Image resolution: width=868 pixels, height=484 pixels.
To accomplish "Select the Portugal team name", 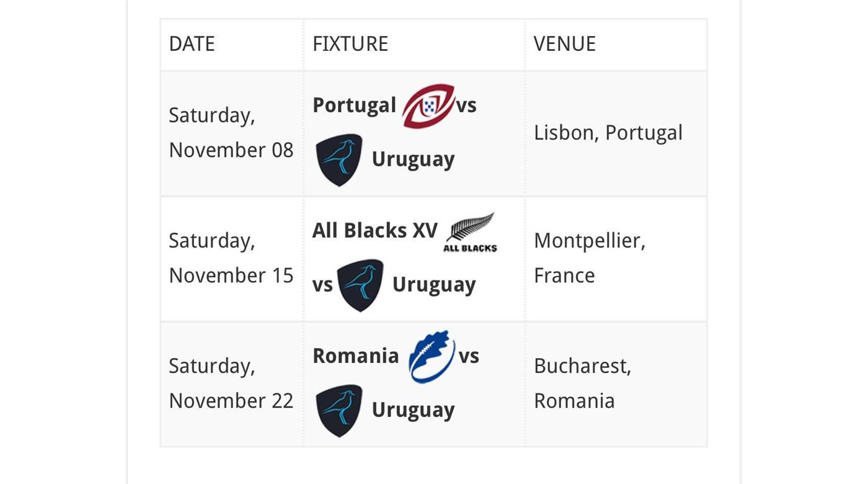I will pyautogui.click(x=354, y=105).
